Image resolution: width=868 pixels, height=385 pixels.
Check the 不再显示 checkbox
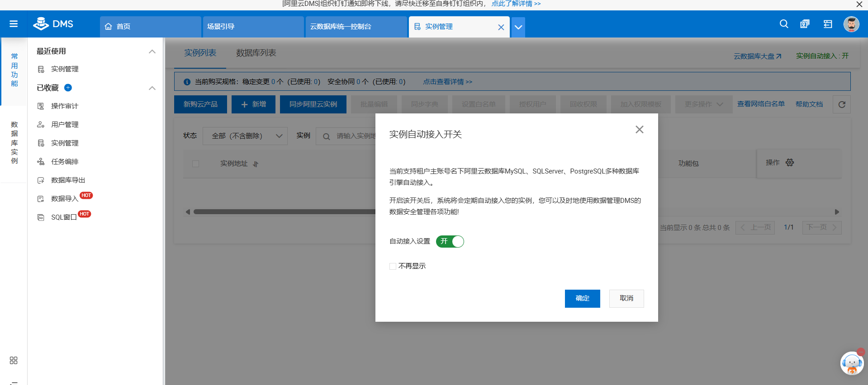coord(393,266)
